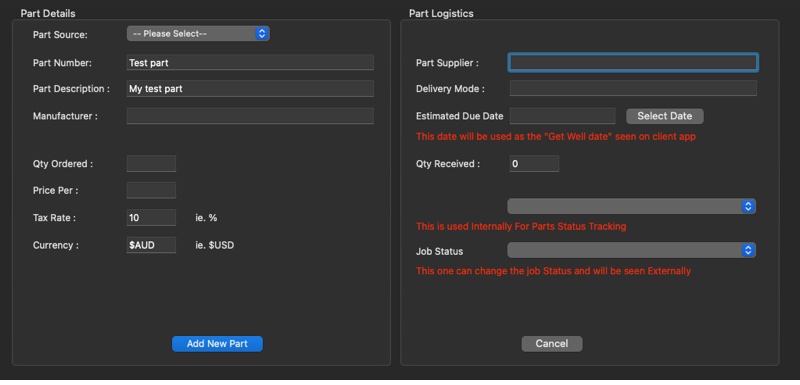Click the 'Qty Received :' label
800x385 pixels.
[448, 164]
